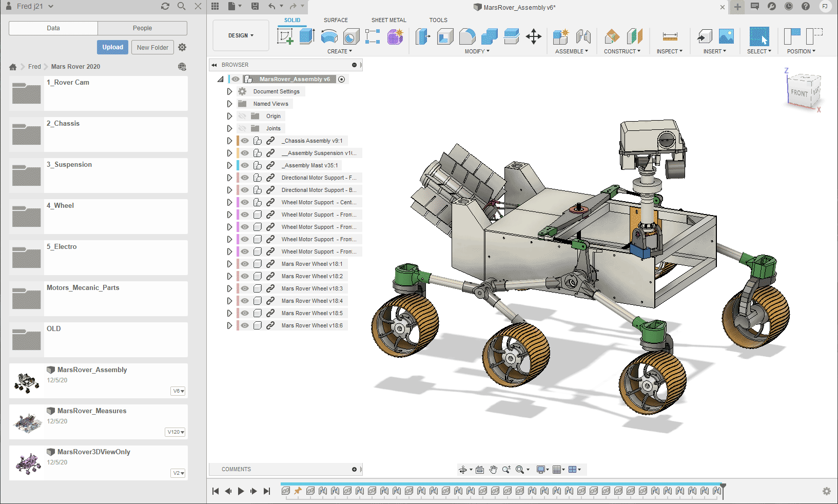Expand the Document Settings tree node
Image resolution: width=838 pixels, height=504 pixels.
(x=229, y=91)
